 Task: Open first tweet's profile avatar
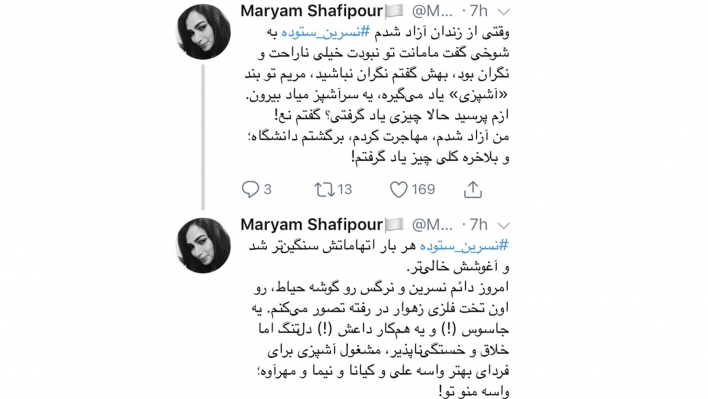click(x=203, y=32)
